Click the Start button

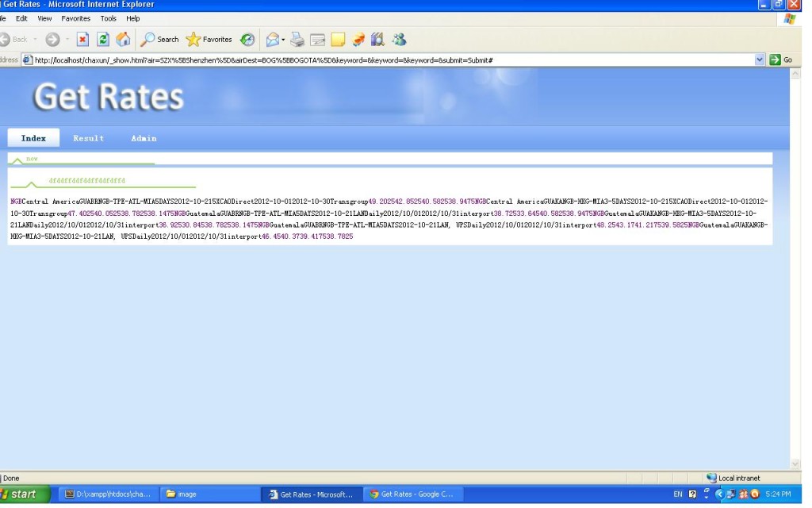(25, 494)
